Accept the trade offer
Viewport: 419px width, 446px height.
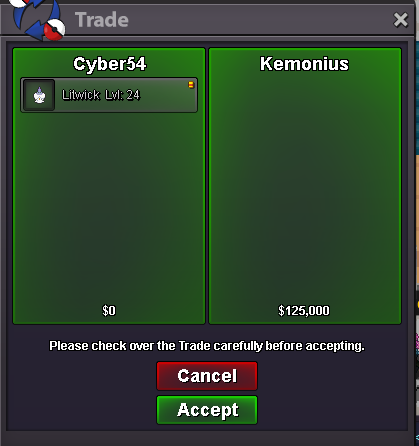207,410
